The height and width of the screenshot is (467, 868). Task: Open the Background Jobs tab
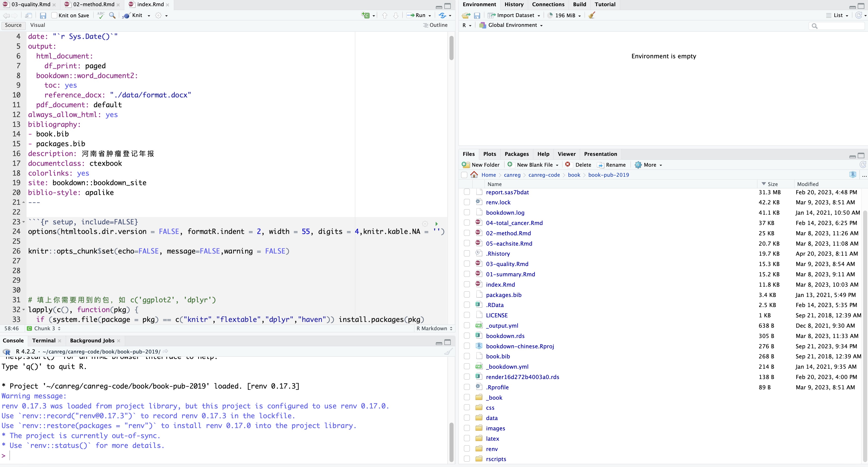(92, 341)
